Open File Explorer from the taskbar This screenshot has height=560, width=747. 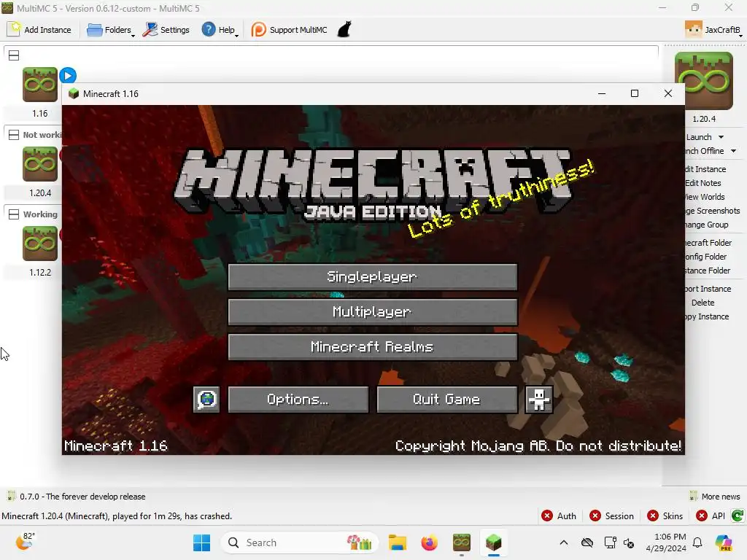pos(398,542)
